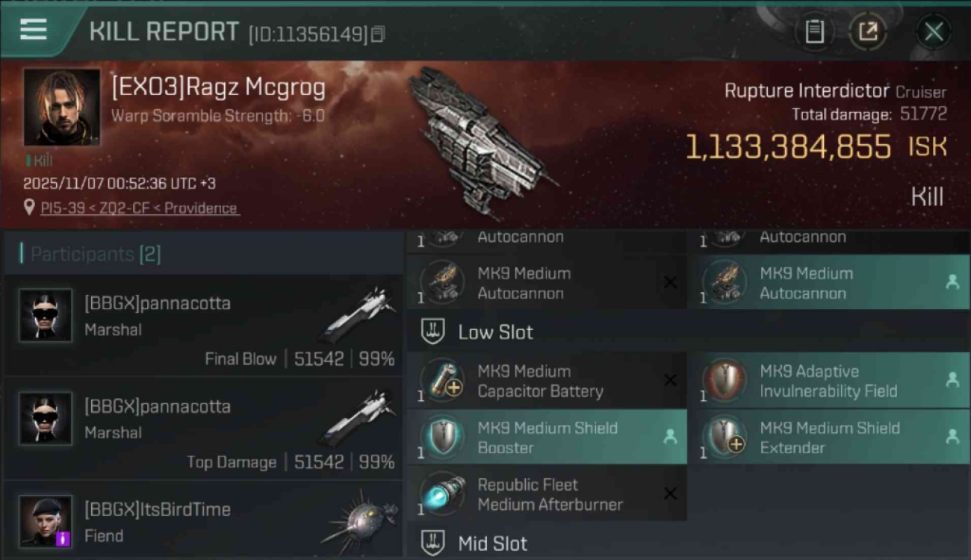Open the hamburger menu
Viewport: 971px width, 560px height.
(34, 30)
